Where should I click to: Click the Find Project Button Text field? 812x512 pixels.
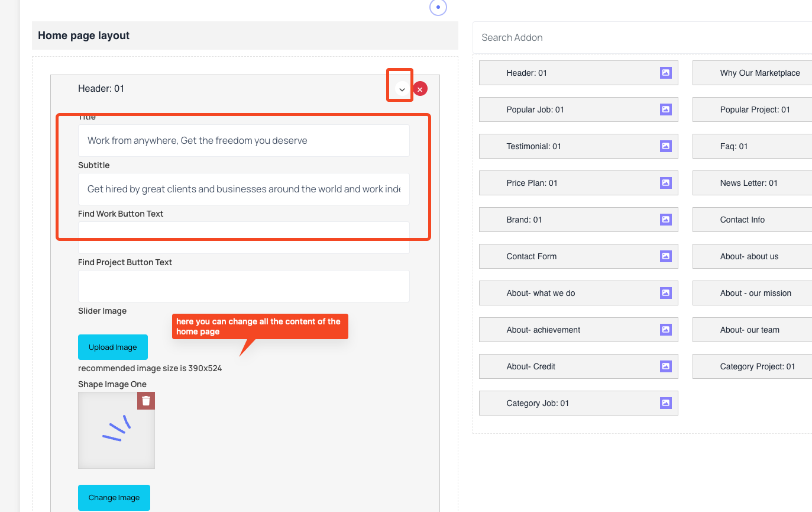point(244,286)
